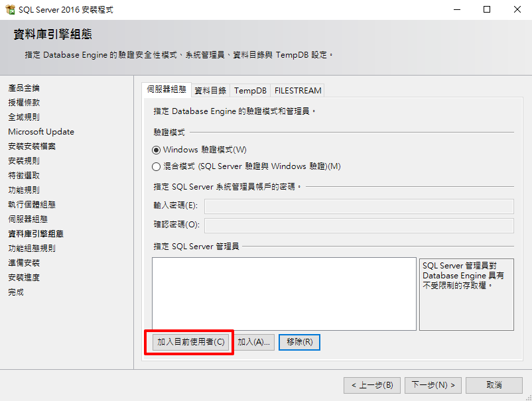Click the 加入(A)... button

(x=254, y=342)
